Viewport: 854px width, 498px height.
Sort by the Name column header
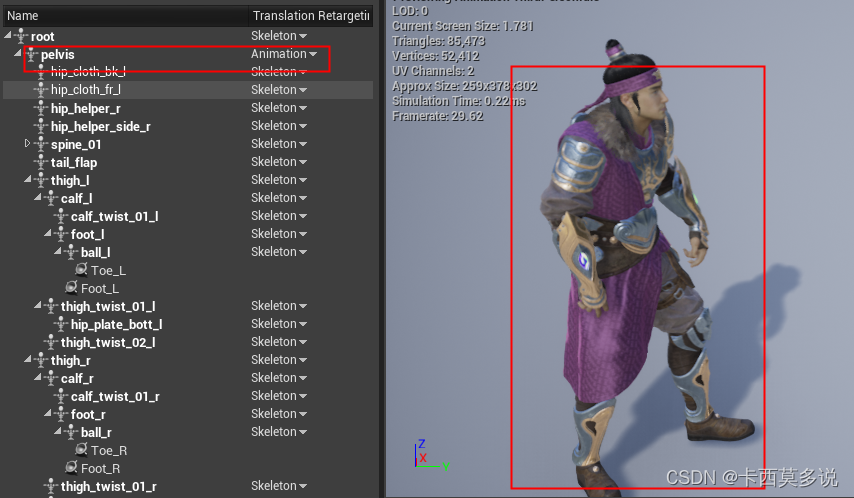click(x=125, y=16)
